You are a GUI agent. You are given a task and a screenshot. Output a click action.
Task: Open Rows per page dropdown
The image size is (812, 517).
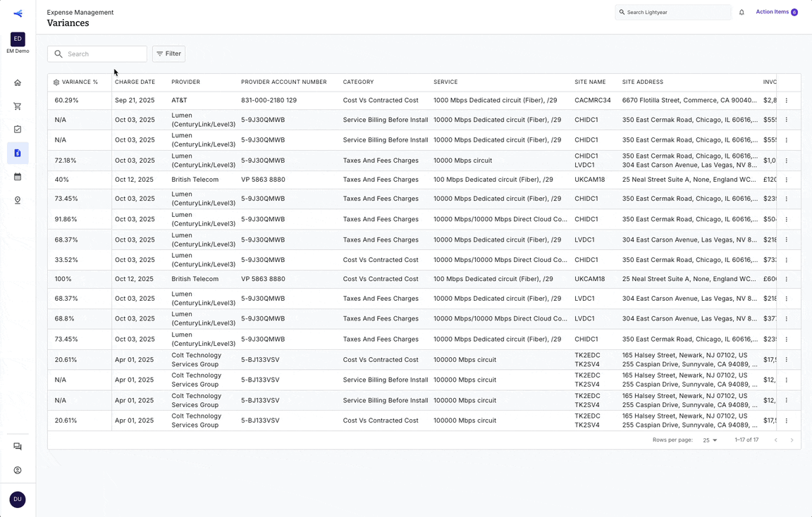pos(710,440)
